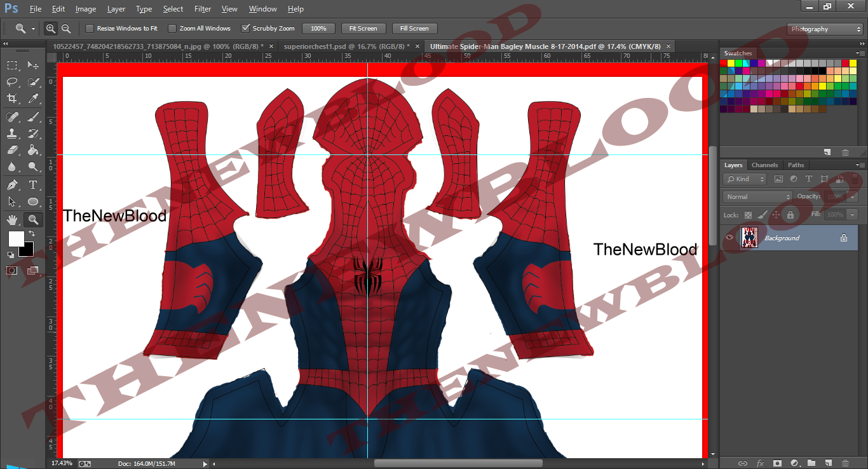This screenshot has height=469, width=868.
Task: Select the Blur tool
Action: coord(12,167)
